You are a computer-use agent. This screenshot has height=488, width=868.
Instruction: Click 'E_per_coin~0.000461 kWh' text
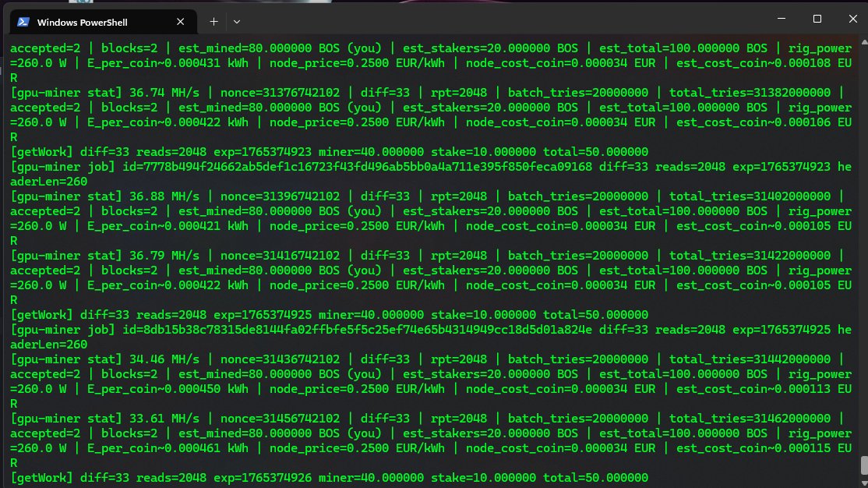coord(168,448)
